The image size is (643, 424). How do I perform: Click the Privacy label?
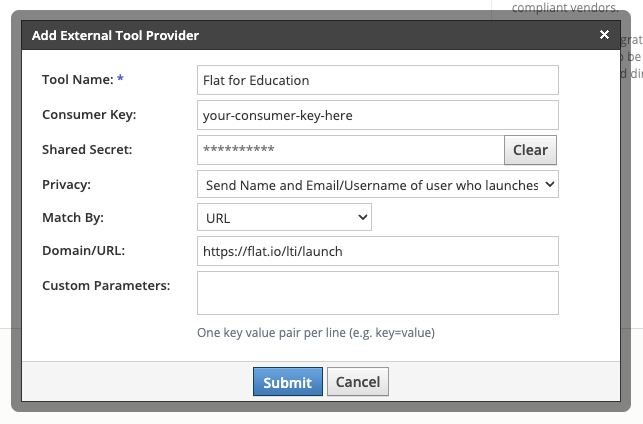[x=66, y=185]
